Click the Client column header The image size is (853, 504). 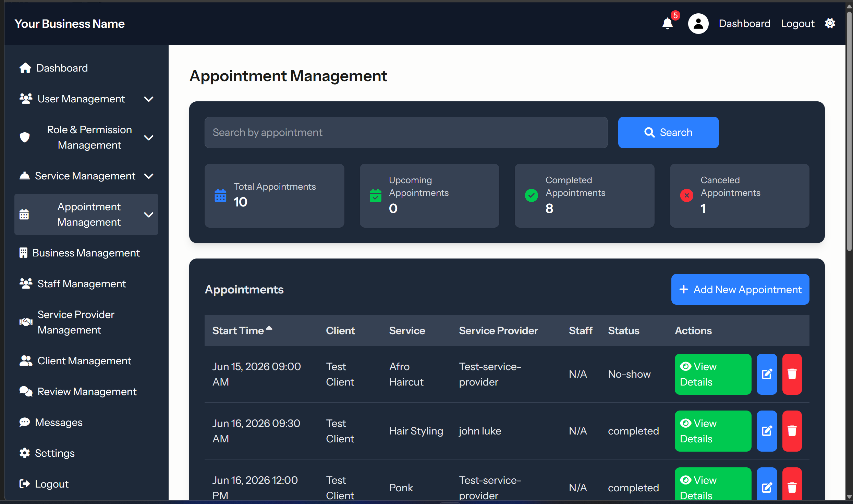point(340,330)
